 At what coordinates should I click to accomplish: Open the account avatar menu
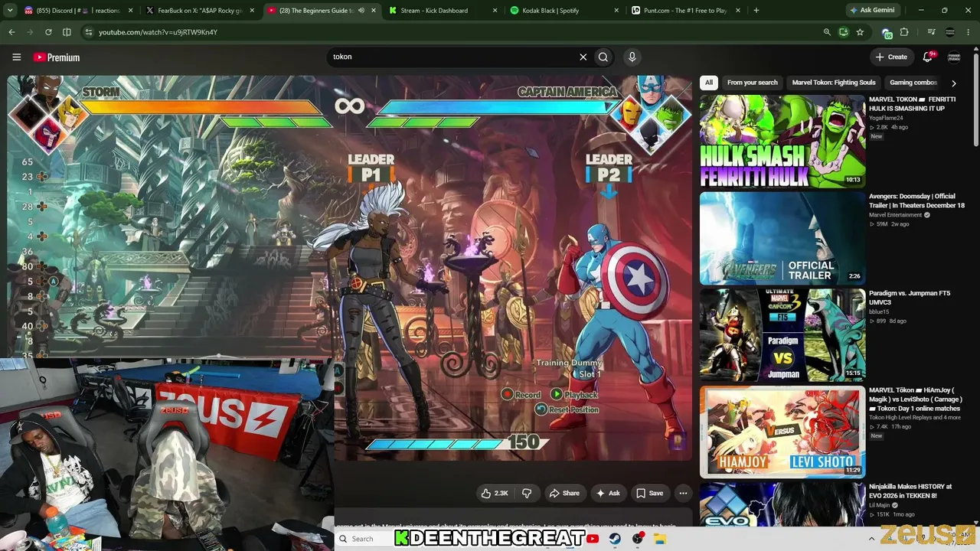(954, 57)
